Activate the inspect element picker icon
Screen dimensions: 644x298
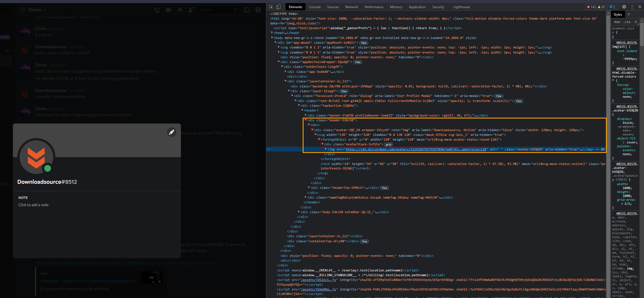point(271,7)
